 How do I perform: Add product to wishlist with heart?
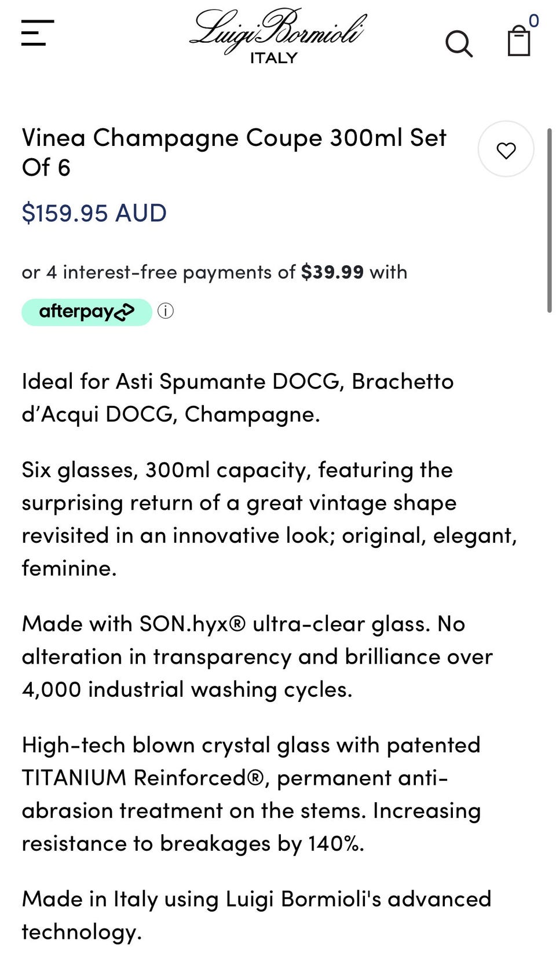506,149
